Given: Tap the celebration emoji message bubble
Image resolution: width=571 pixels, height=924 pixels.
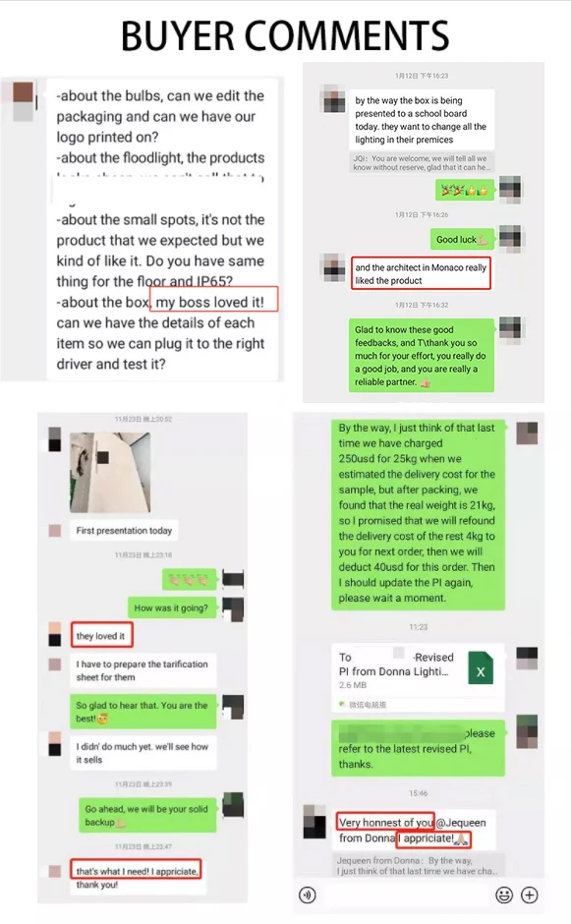Looking at the screenshot, I should coord(465,191).
